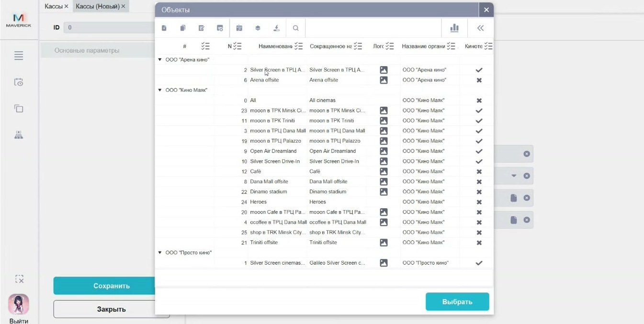The height and width of the screenshot is (324, 644).
Task: Select the Silver Screen Drive-In row name
Action: [275, 161]
